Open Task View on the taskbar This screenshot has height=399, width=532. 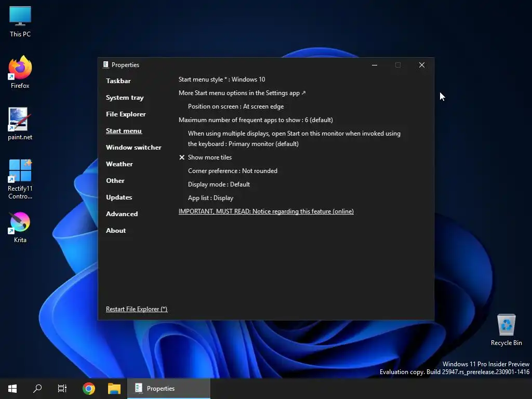tap(62, 389)
